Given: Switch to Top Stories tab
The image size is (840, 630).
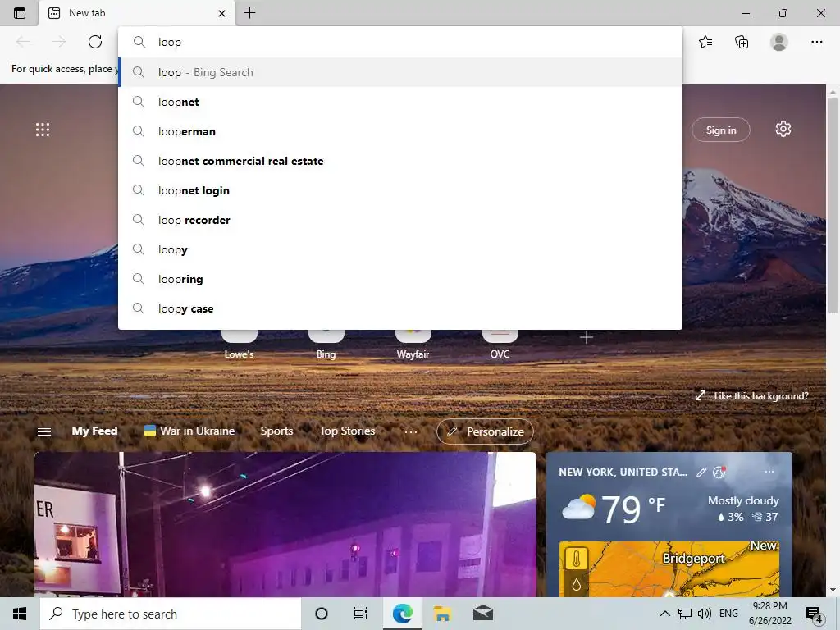Looking at the screenshot, I should (x=347, y=431).
